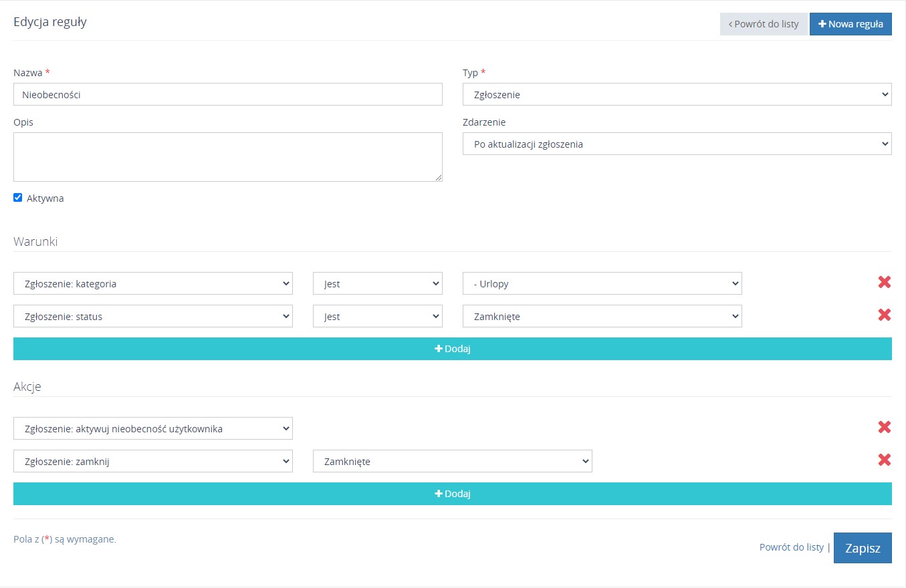Remove the 'aktywuj nieobecność użytkownika' action
The image size is (906, 588).
click(x=884, y=428)
